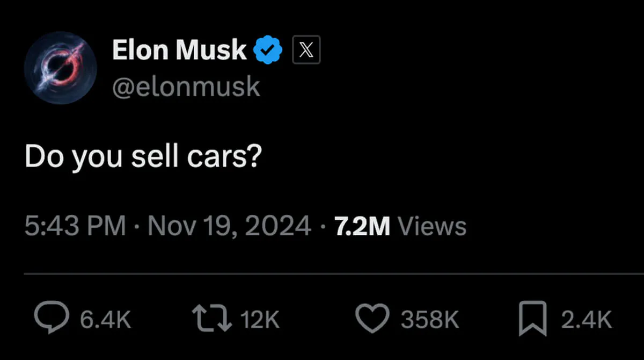644x360 pixels.
Task: Select the tweet text 'Do you sell cars?'
Action: (x=143, y=156)
